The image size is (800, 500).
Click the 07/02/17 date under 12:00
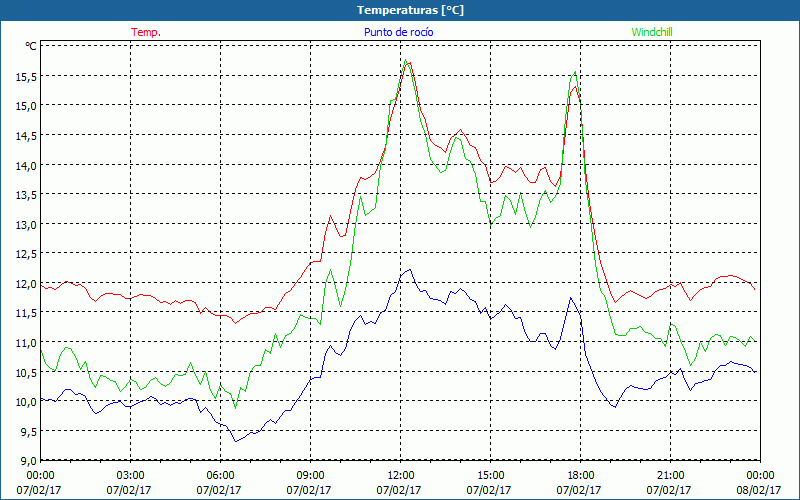399,490
